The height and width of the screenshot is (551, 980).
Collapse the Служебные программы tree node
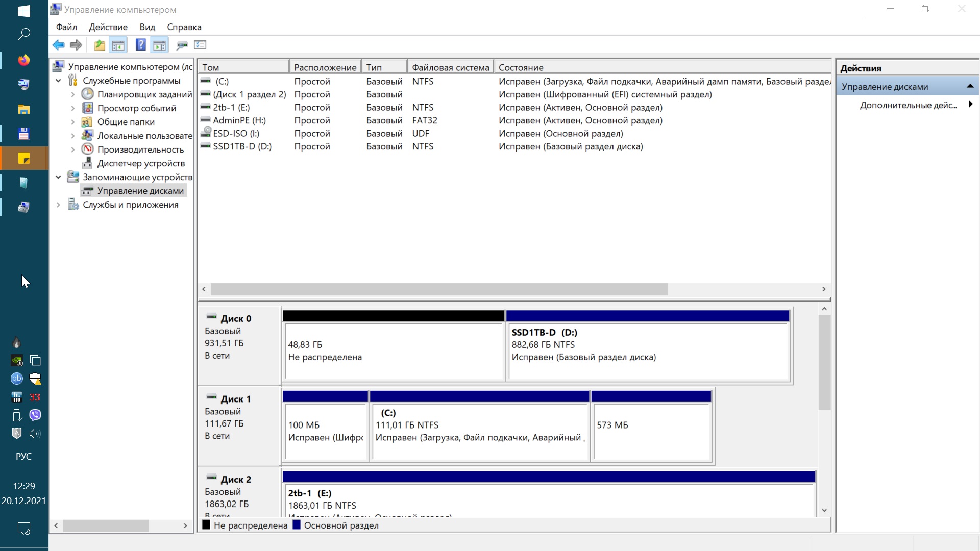coord(58,81)
